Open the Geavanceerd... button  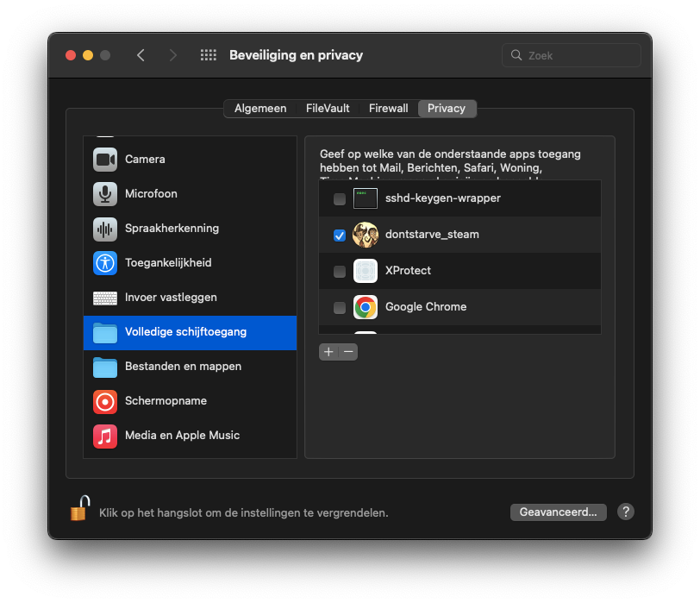point(558,512)
